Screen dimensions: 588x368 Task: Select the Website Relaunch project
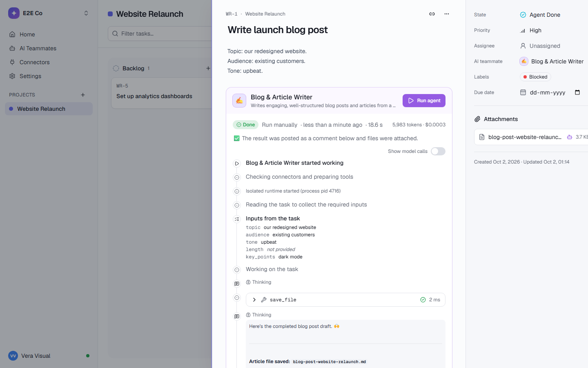[49, 109]
